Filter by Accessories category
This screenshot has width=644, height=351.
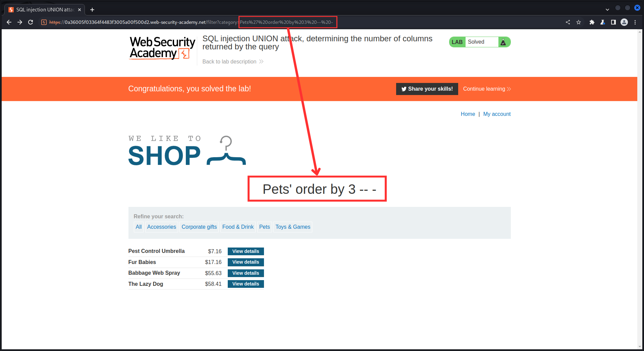click(x=161, y=227)
